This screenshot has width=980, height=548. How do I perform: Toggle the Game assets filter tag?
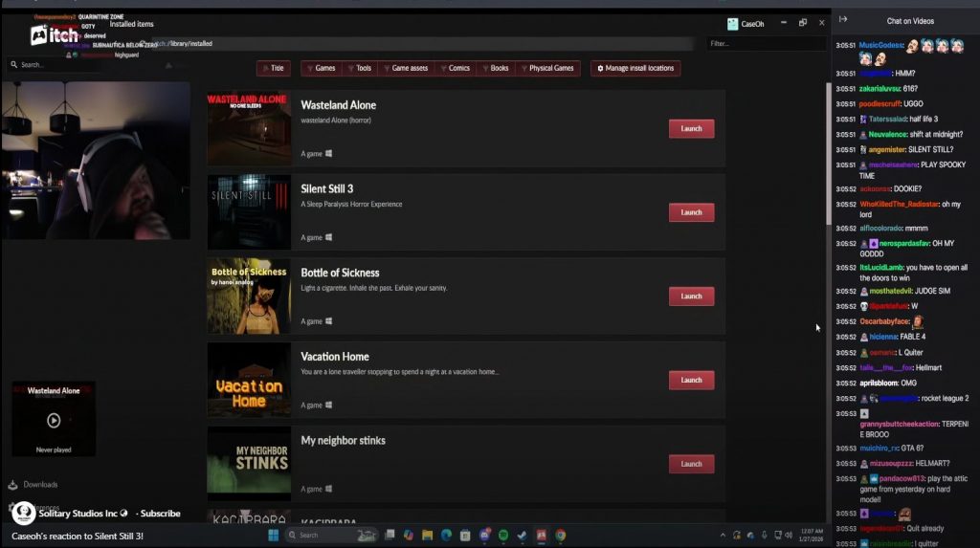(x=406, y=68)
